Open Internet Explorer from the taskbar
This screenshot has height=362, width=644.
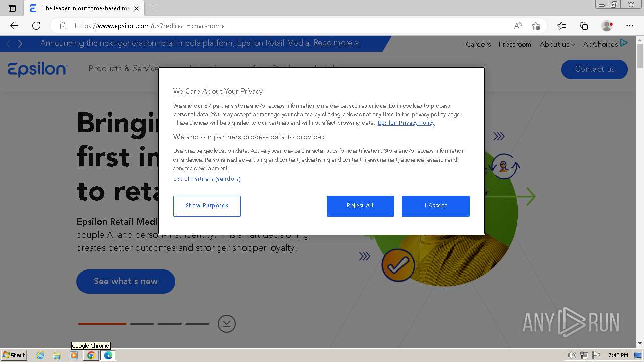pos(40,355)
